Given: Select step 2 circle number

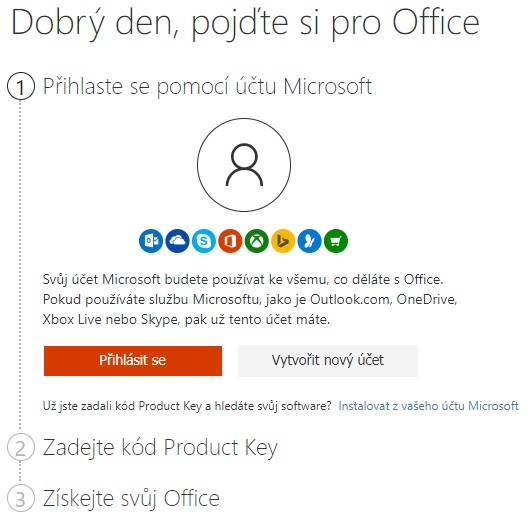Looking at the screenshot, I should click(x=21, y=447).
